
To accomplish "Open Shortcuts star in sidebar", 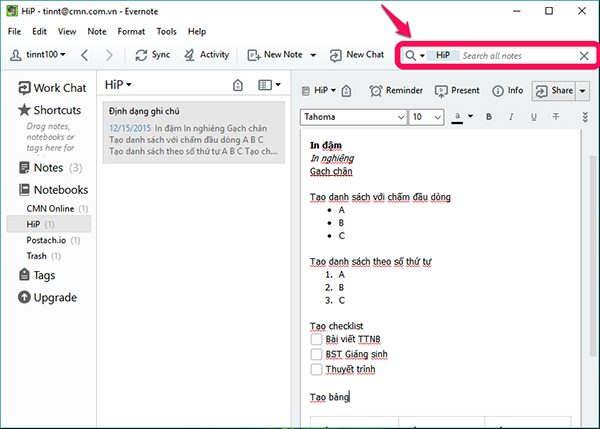I will click(x=24, y=110).
